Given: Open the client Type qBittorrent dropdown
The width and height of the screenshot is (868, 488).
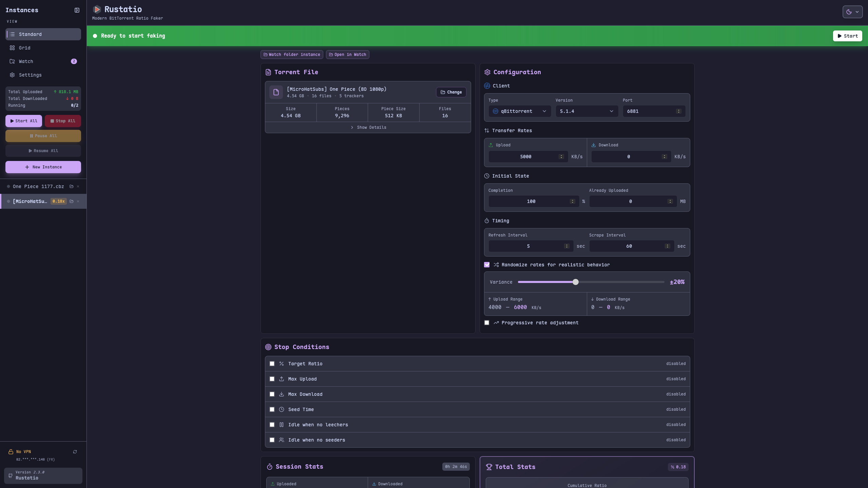Looking at the screenshot, I should pos(519,111).
